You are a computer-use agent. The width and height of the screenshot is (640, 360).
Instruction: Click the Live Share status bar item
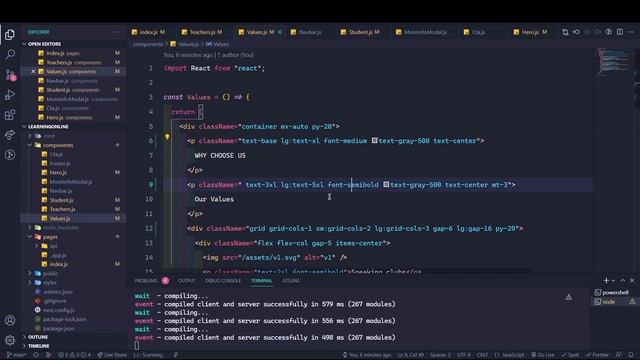click(x=112, y=355)
